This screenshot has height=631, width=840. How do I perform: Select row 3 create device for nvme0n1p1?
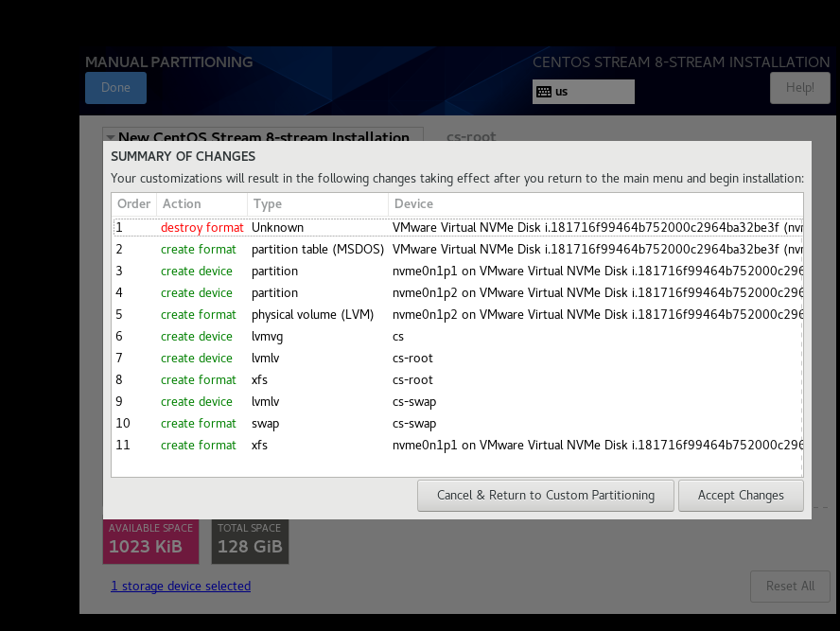458,272
